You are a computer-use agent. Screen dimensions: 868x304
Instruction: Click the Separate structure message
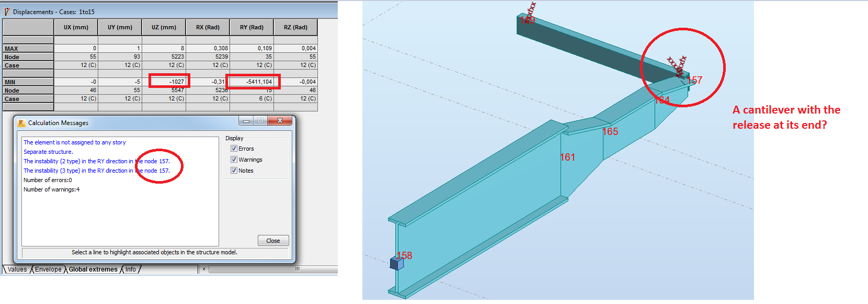coord(48,152)
